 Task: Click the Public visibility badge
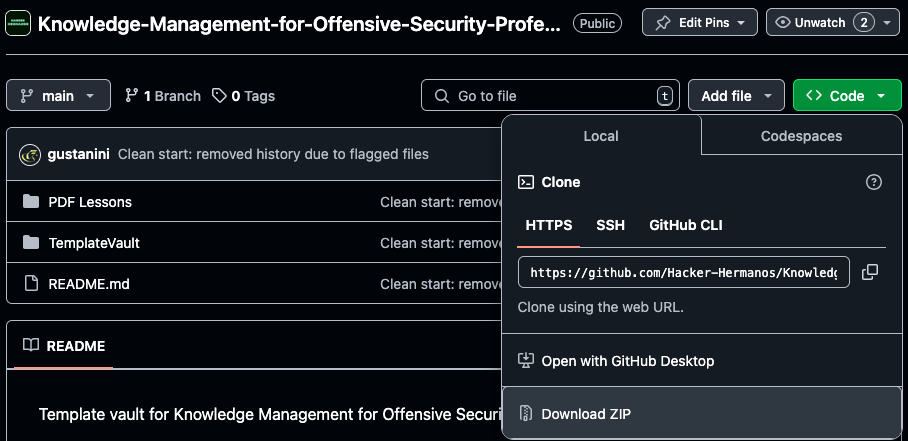click(598, 23)
